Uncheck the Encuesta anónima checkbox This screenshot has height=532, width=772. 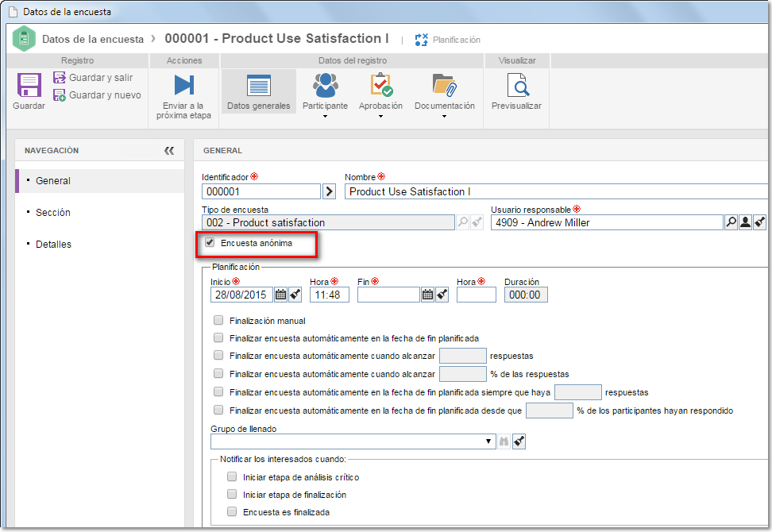coord(210,243)
